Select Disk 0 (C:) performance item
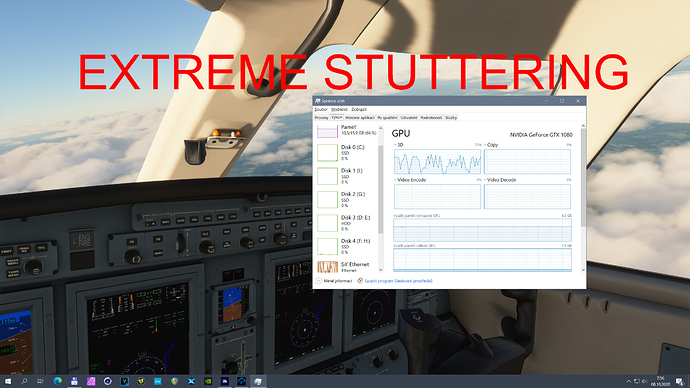The width and height of the screenshot is (690, 388). [x=346, y=153]
